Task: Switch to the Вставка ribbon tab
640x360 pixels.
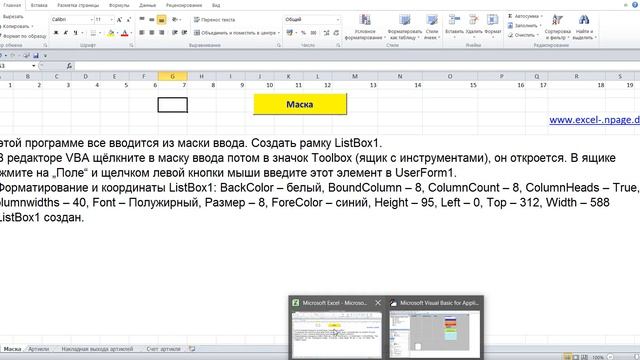Action: (x=39, y=5)
